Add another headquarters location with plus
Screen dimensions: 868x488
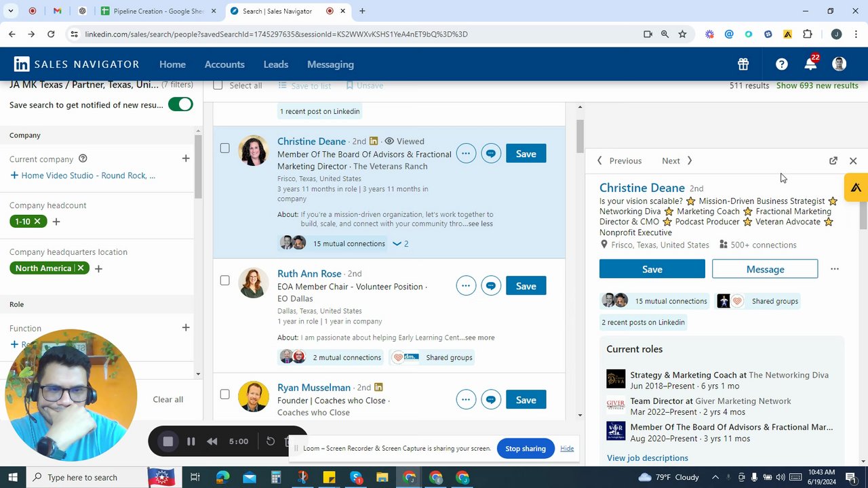pyautogui.click(x=98, y=268)
